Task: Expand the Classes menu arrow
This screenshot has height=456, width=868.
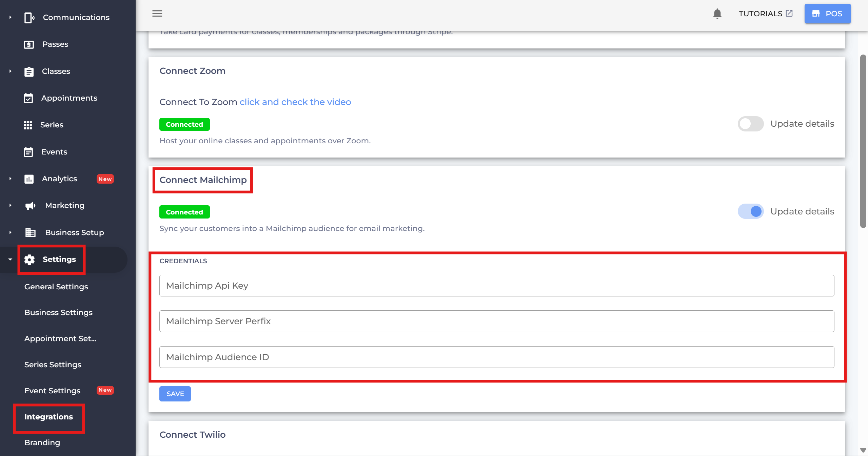Action: 10,71
